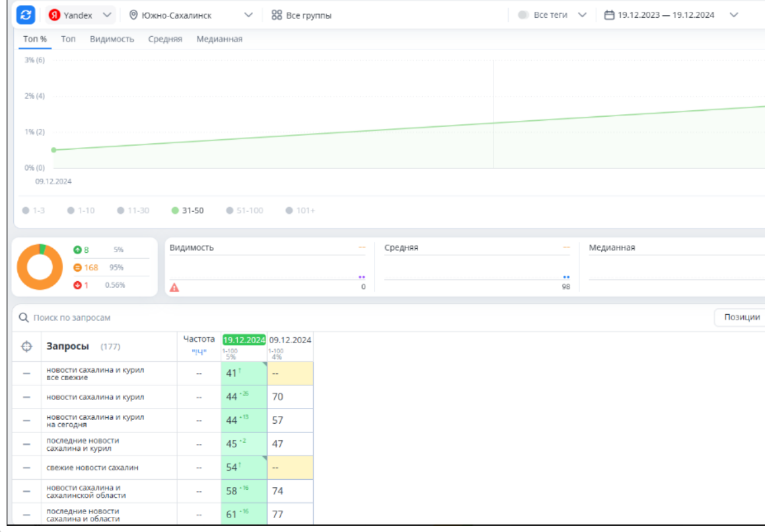765x532 pixels.
Task: Toggle the Все теги switch
Action: pyautogui.click(x=523, y=15)
